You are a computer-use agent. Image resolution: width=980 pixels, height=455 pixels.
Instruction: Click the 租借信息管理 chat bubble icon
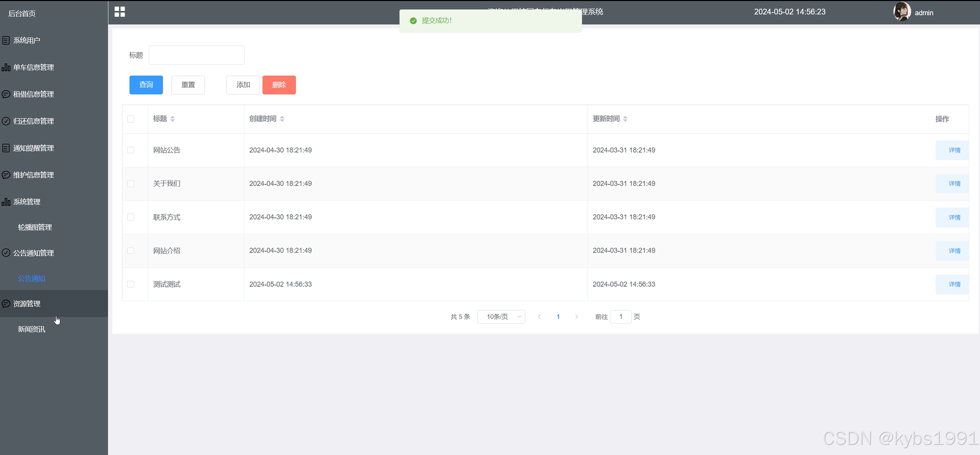pos(6,94)
